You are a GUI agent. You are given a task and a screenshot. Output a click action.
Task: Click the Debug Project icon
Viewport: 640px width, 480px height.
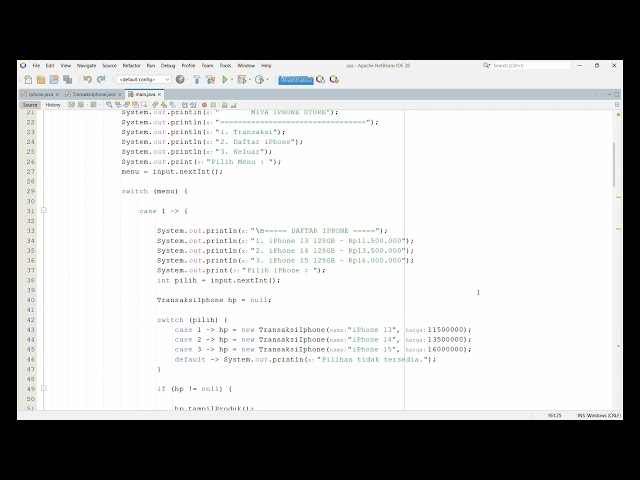click(x=242, y=80)
